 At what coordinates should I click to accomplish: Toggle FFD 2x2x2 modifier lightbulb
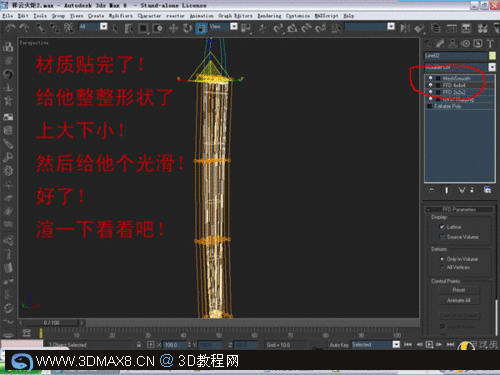pyautogui.click(x=431, y=92)
